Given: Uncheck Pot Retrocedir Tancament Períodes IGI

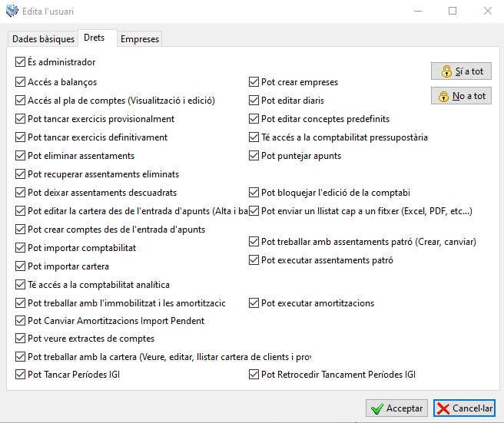Looking at the screenshot, I should (254, 375).
